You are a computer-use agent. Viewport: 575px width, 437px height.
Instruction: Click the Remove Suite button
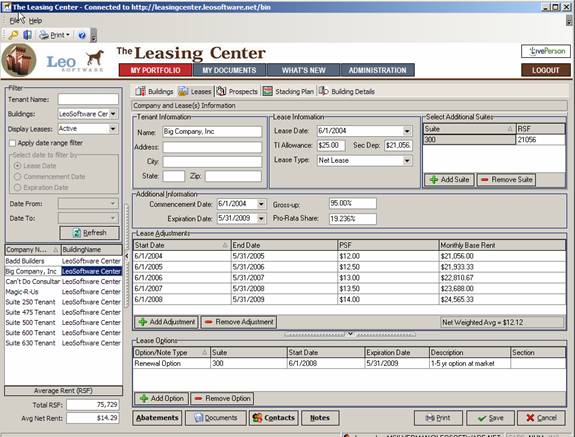(x=506, y=180)
